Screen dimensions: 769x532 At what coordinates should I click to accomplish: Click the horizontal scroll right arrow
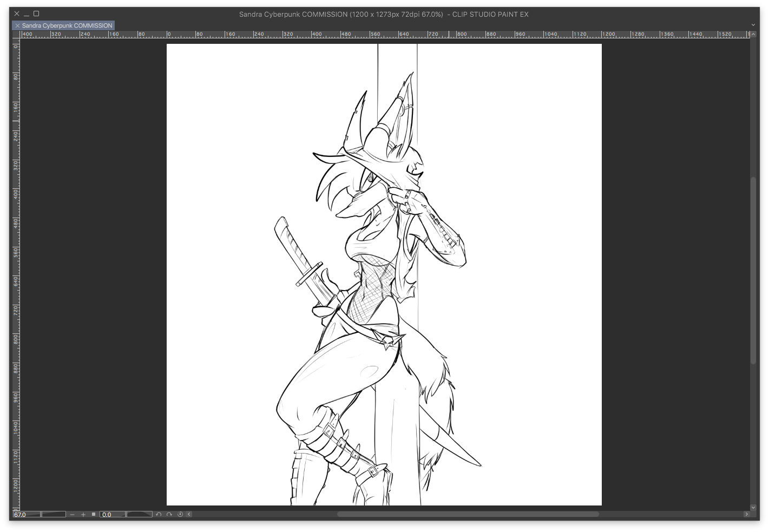coord(747,515)
